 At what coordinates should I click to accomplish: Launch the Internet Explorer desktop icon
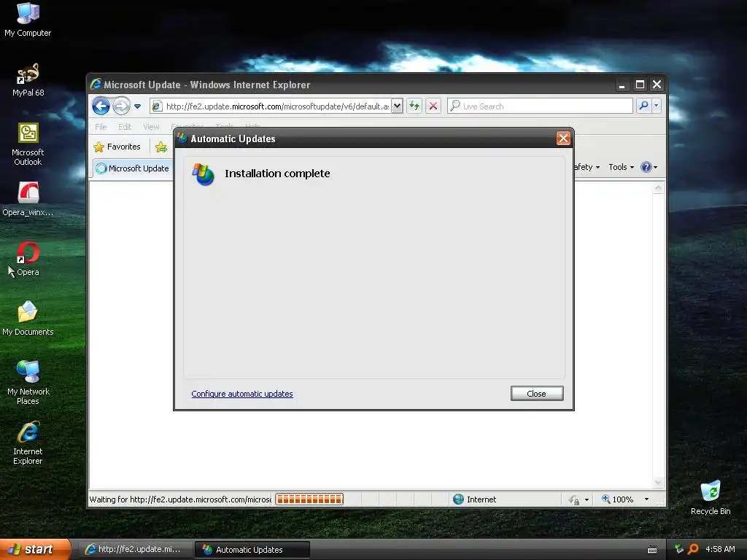(28, 443)
